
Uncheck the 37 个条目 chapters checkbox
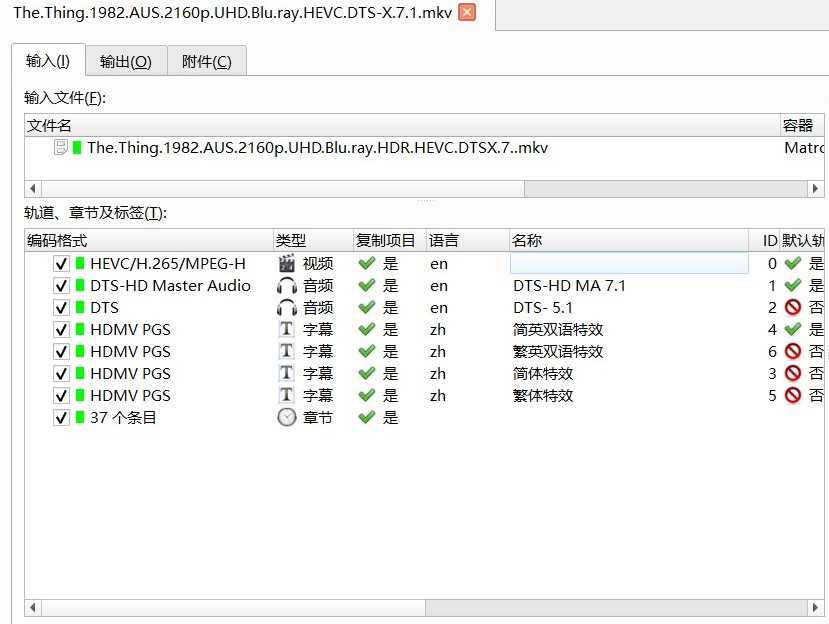(61, 418)
